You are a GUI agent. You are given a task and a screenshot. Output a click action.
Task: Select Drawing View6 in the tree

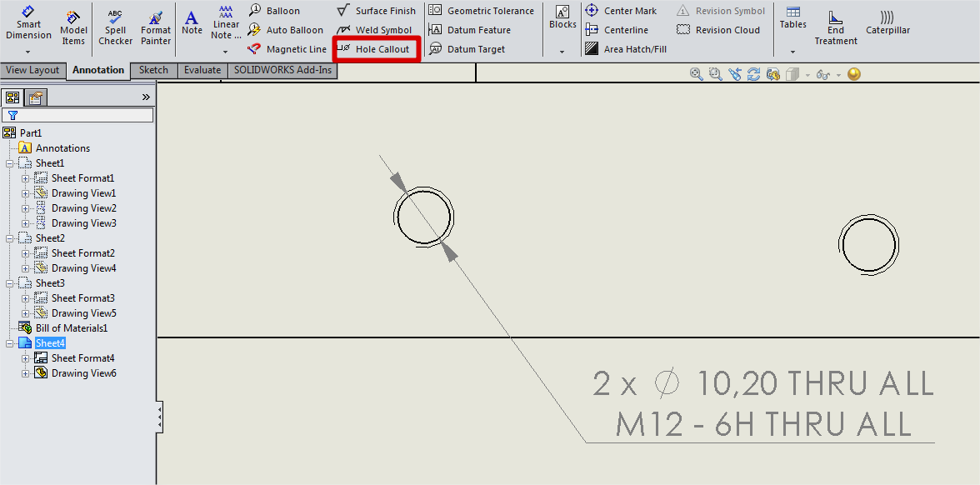pos(83,373)
